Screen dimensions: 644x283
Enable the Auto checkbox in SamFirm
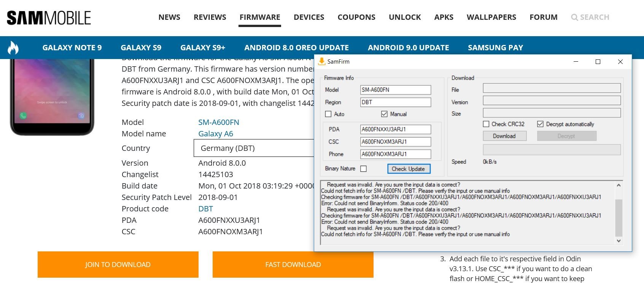click(x=328, y=114)
